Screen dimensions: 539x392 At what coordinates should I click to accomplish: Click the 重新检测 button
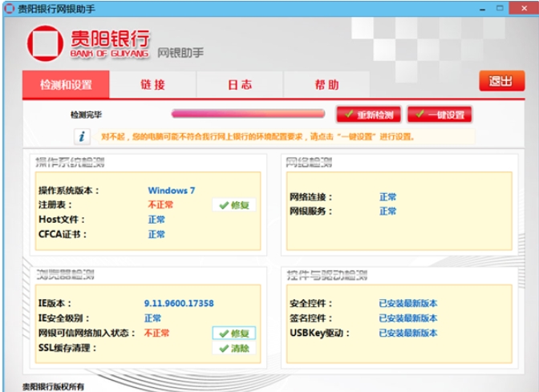[x=369, y=115]
